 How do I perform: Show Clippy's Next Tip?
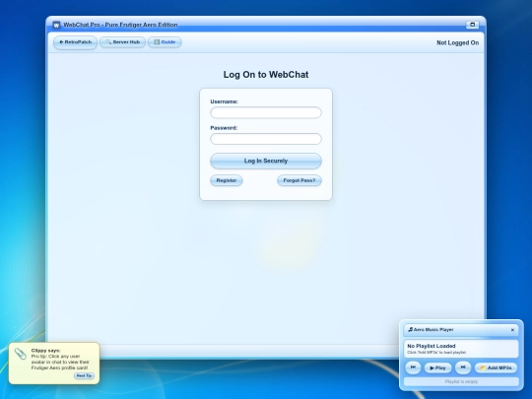84,375
